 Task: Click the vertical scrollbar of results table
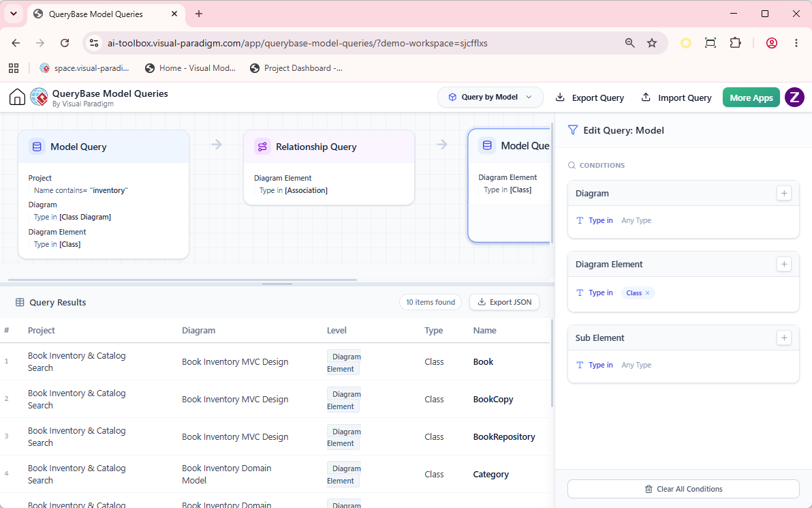[552, 363]
